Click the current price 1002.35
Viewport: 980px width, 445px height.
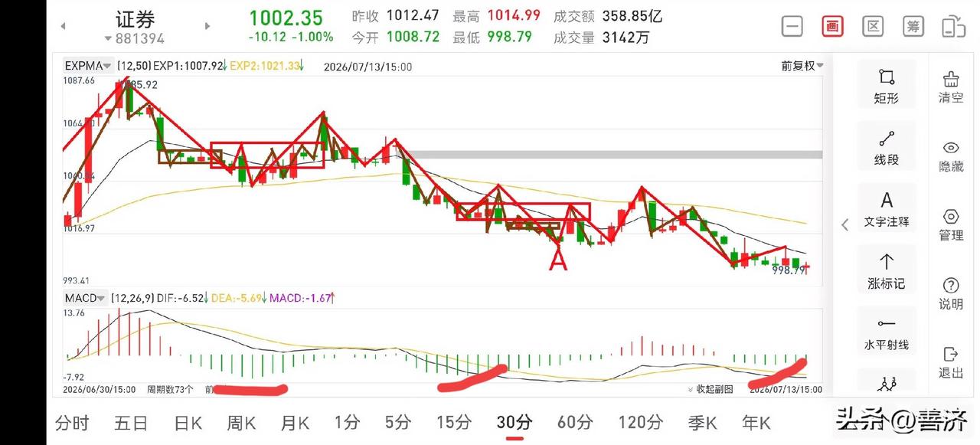[x=286, y=18]
